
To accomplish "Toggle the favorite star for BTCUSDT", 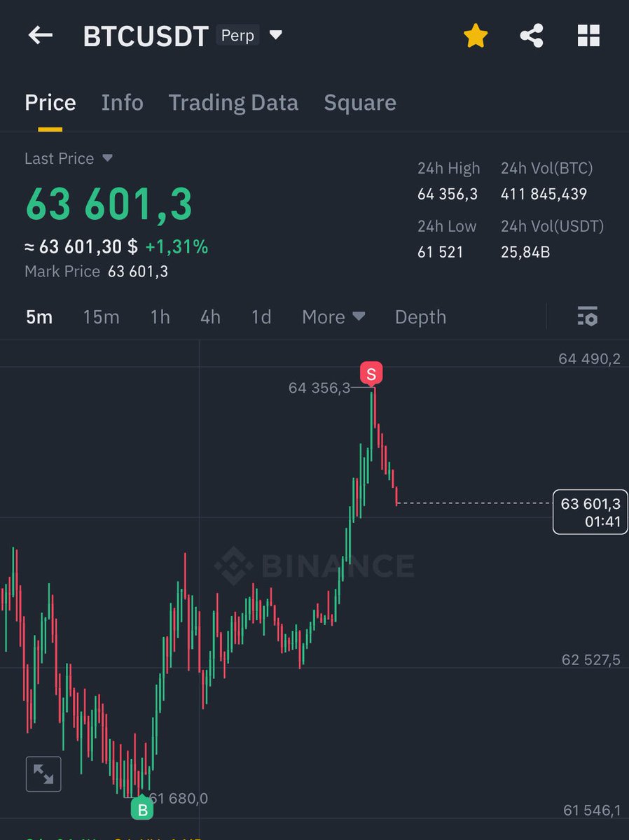I will (476, 36).
